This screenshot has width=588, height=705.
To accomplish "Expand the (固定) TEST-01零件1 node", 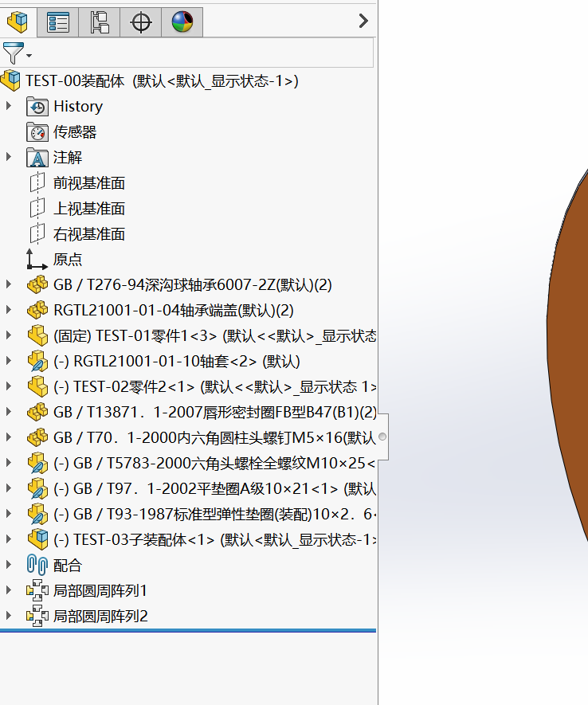I will pos(9,335).
